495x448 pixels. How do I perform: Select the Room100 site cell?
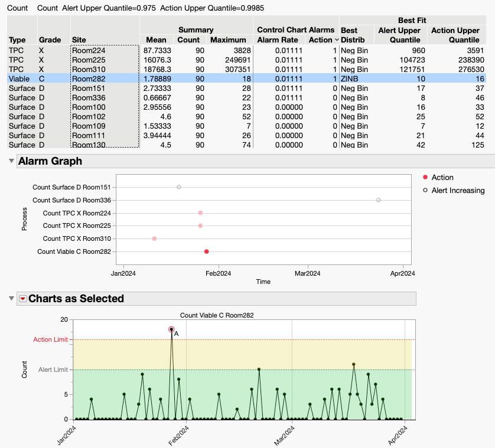(x=89, y=107)
